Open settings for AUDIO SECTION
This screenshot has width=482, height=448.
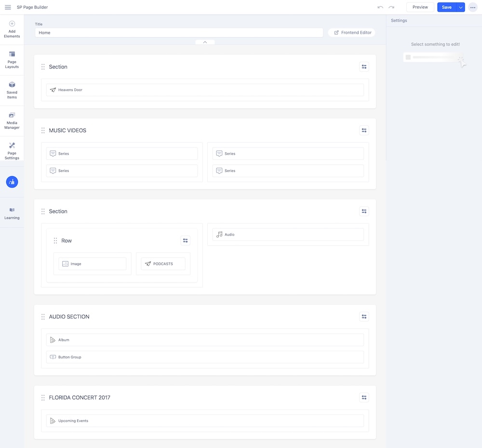coord(364,317)
